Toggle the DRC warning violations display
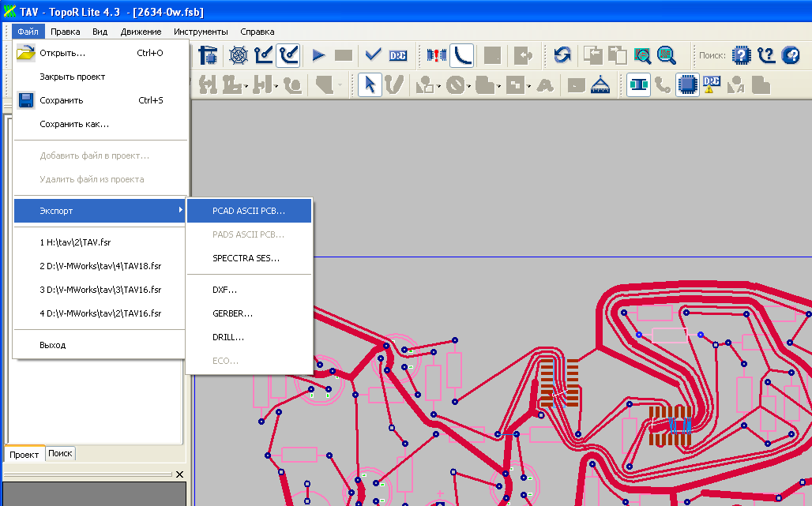 click(x=712, y=84)
